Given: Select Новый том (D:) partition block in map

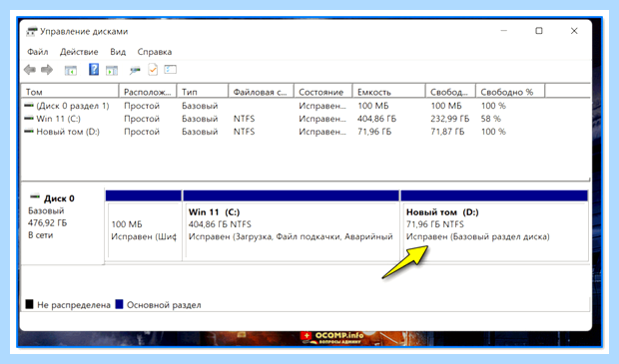Looking at the screenshot, I should pyautogui.click(x=494, y=225).
